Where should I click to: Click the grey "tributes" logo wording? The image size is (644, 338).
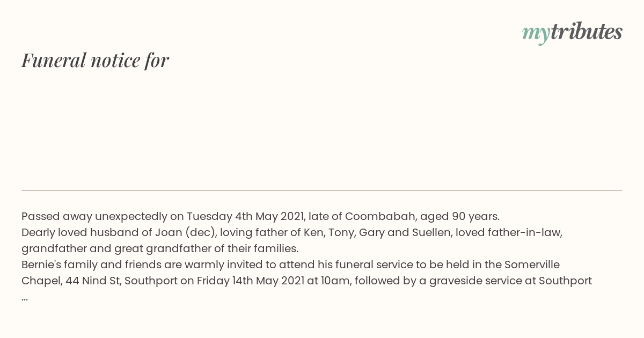pos(586,32)
